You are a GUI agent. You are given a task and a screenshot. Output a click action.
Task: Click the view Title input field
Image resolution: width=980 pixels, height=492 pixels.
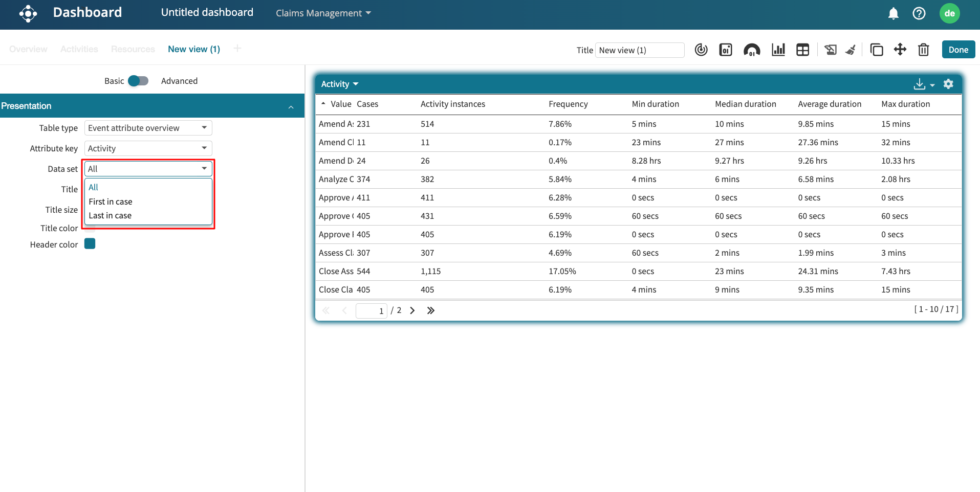click(x=639, y=50)
